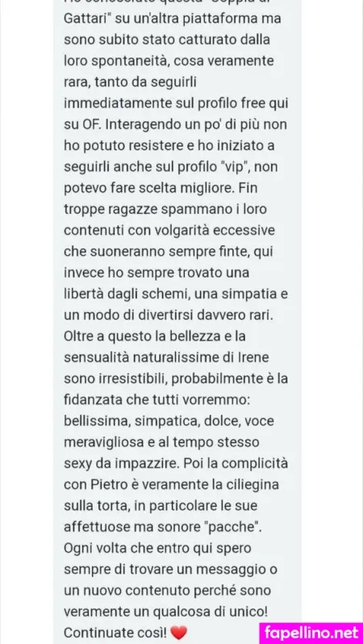Click "Continuate così!" closing line
Screen dimensions: 363x644
point(115,632)
